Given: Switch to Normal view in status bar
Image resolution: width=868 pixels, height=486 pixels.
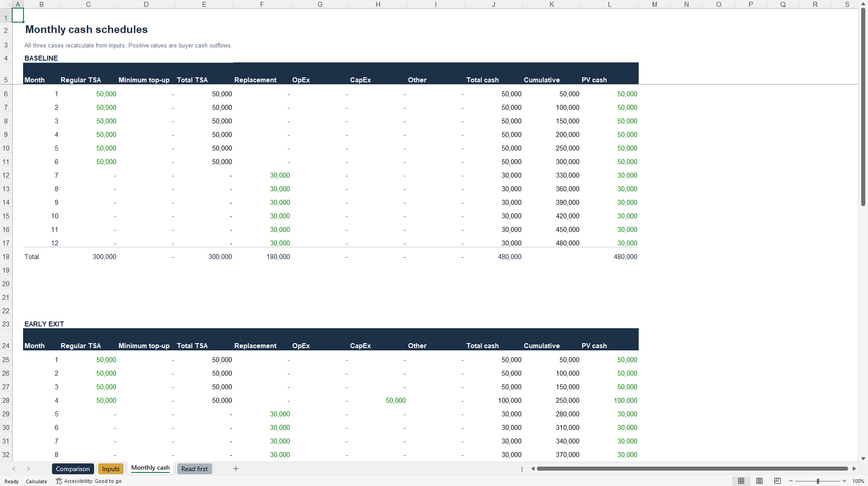Looking at the screenshot, I should (x=741, y=481).
